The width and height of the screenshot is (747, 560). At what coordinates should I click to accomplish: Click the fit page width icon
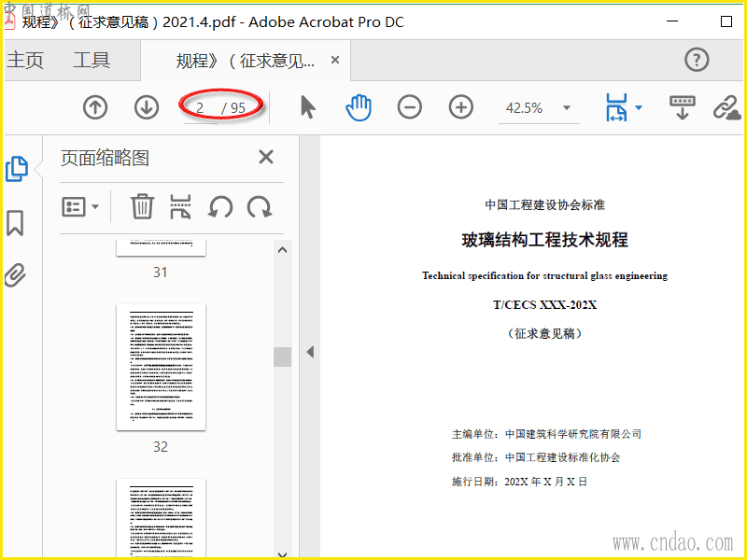click(616, 107)
